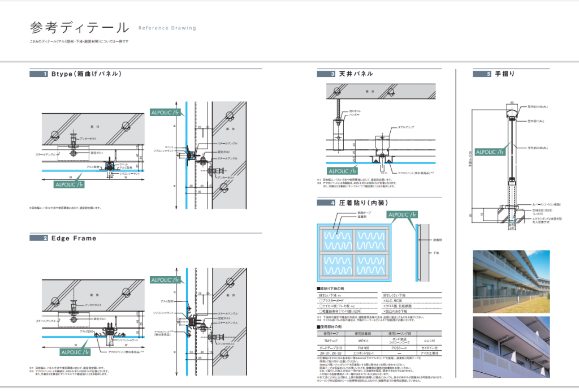Click the upper apartment building balcony photo
The width and height of the screenshot is (579, 392).
(x=511, y=282)
